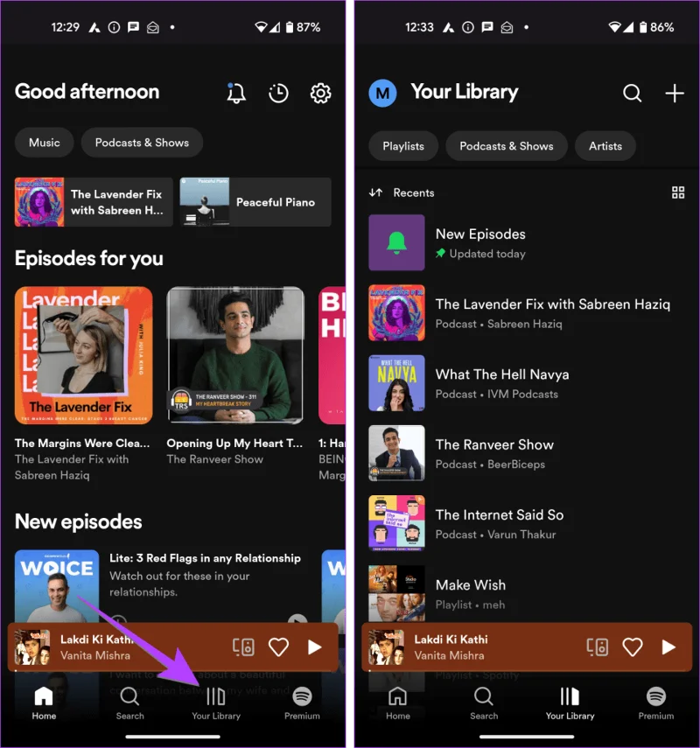Open The Lavender Fix shortcut tile
The width and height of the screenshot is (700, 748).
(x=94, y=202)
